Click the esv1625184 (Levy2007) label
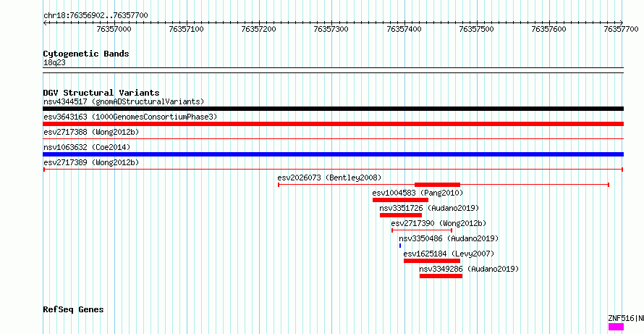This screenshot has height=334, width=644. [449, 254]
